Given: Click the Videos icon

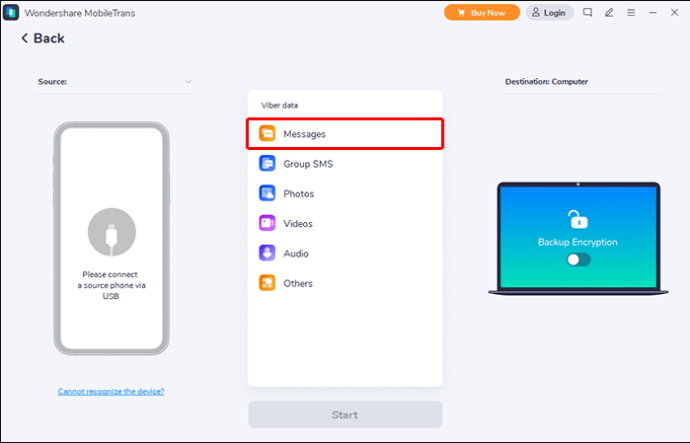Looking at the screenshot, I should click(x=267, y=223).
